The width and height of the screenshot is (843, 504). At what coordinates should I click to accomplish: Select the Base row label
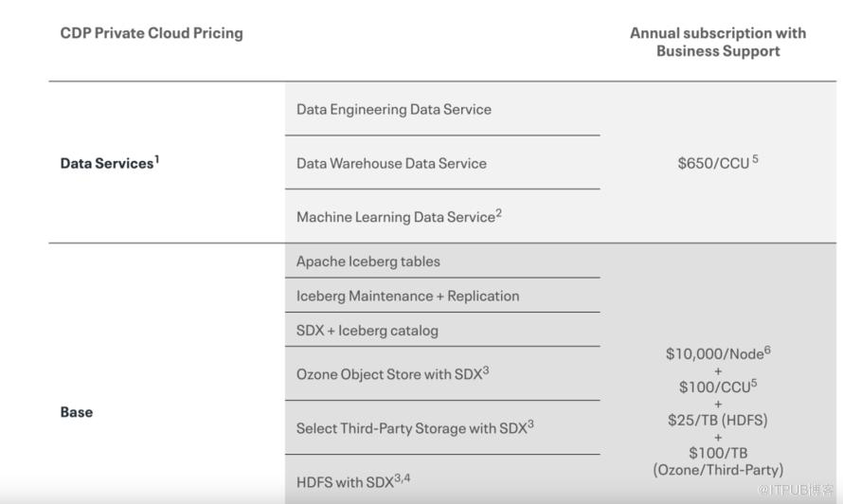pyautogui.click(x=77, y=412)
